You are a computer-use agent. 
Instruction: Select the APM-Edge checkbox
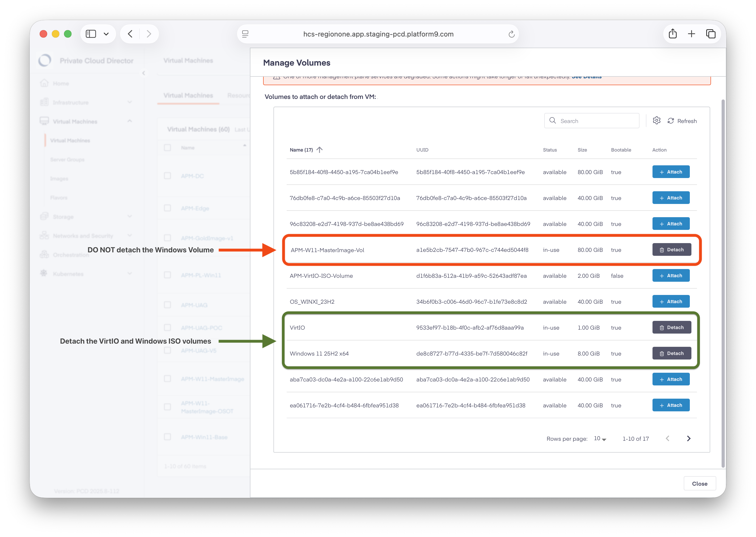[x=167, y=208]
